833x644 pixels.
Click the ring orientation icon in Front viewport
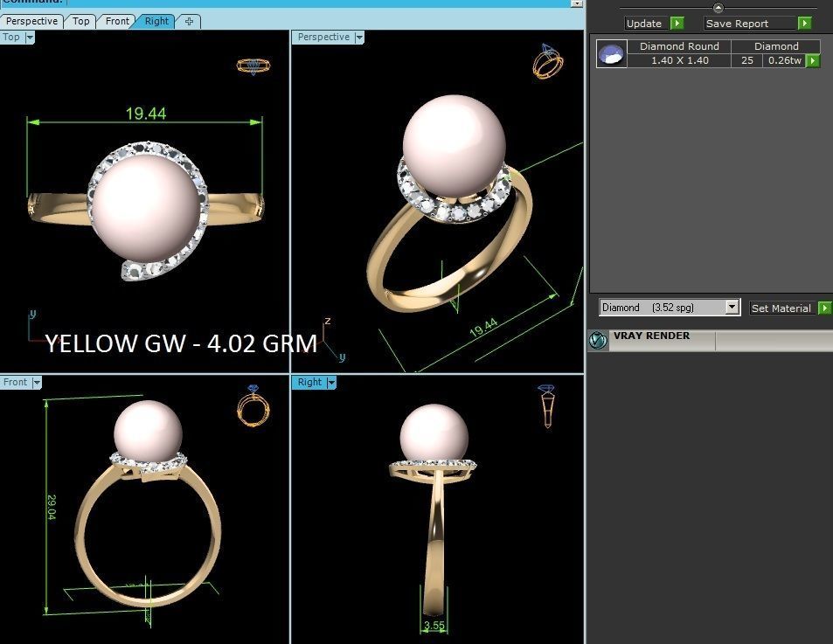pos(253,406)
